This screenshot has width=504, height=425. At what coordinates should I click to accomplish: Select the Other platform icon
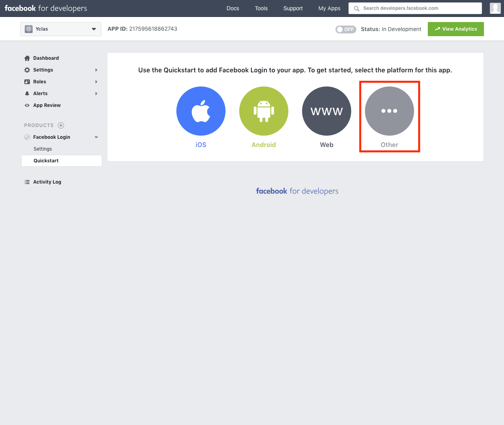(389, 111)
